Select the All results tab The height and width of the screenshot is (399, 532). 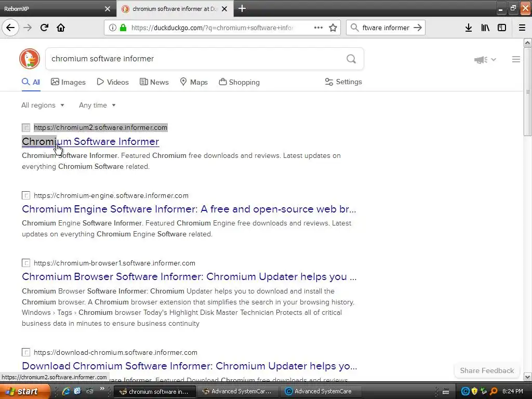pyautogui.click(x=31, y=82)
